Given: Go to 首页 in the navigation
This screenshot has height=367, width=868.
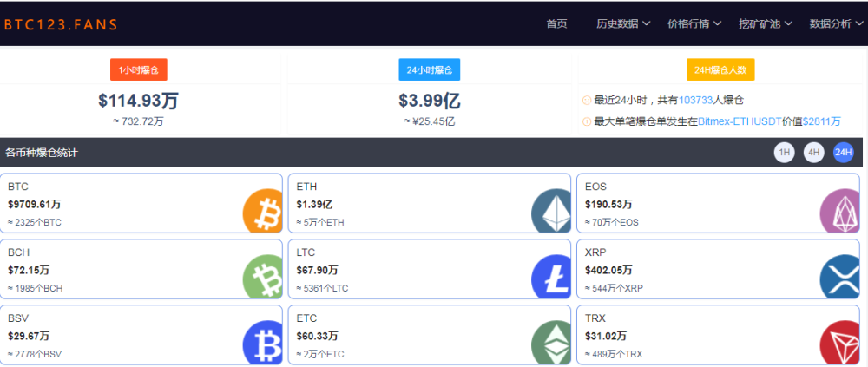Looking at the screenshot, I should pyautogui.click(x=557, y=23).
